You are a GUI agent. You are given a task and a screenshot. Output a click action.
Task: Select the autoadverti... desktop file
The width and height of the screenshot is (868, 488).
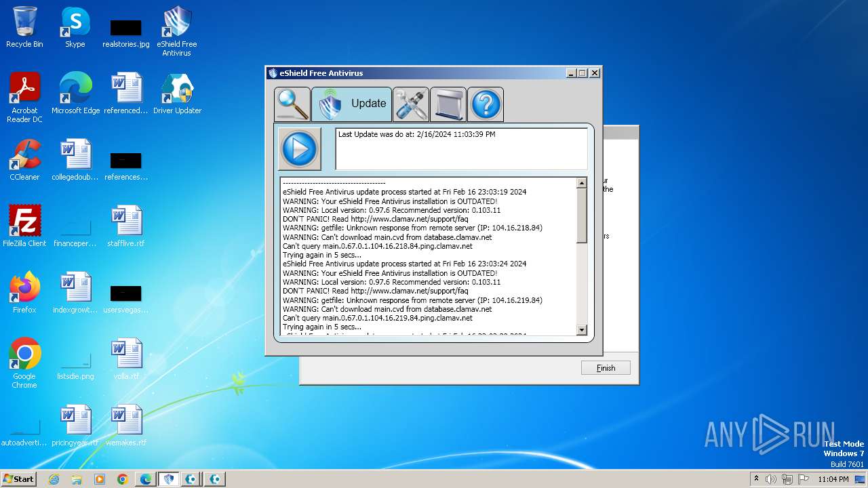point(24,431)
